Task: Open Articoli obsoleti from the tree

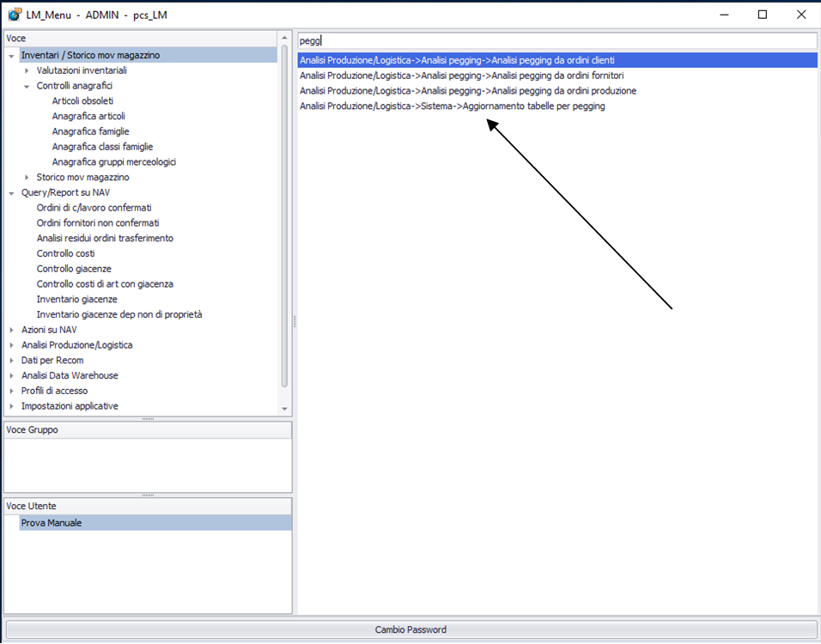Action: click(82, 101)
